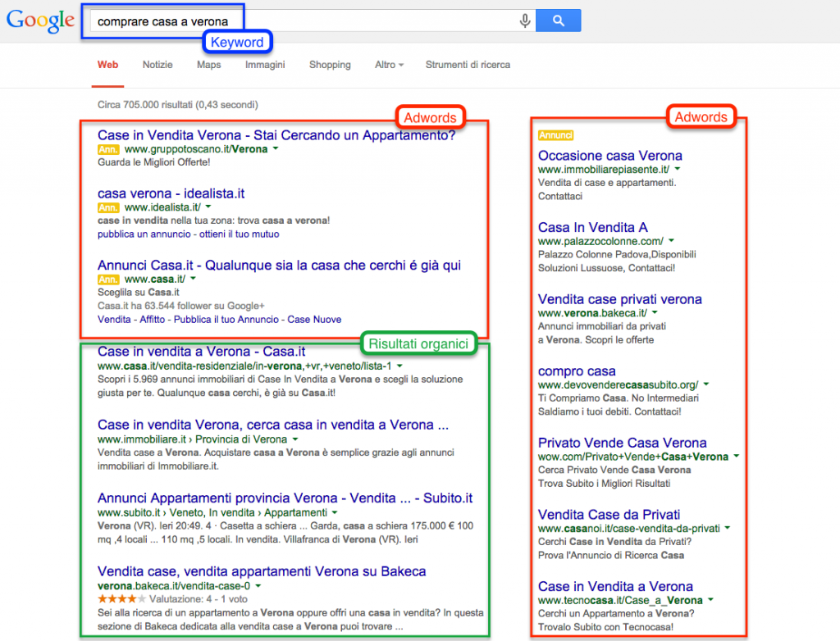
Task: Open 'Annunci Casa.it - Qualunque sia la casa' ad
Action: (279, 265)
